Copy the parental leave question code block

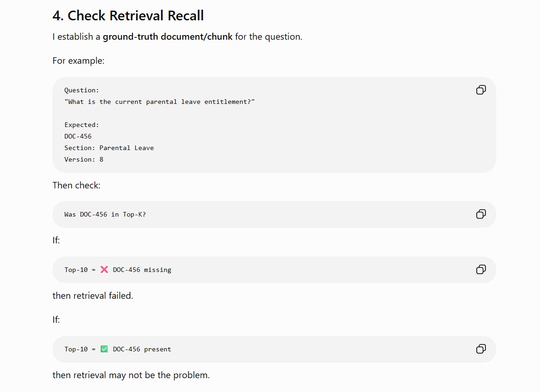point(481,90)
